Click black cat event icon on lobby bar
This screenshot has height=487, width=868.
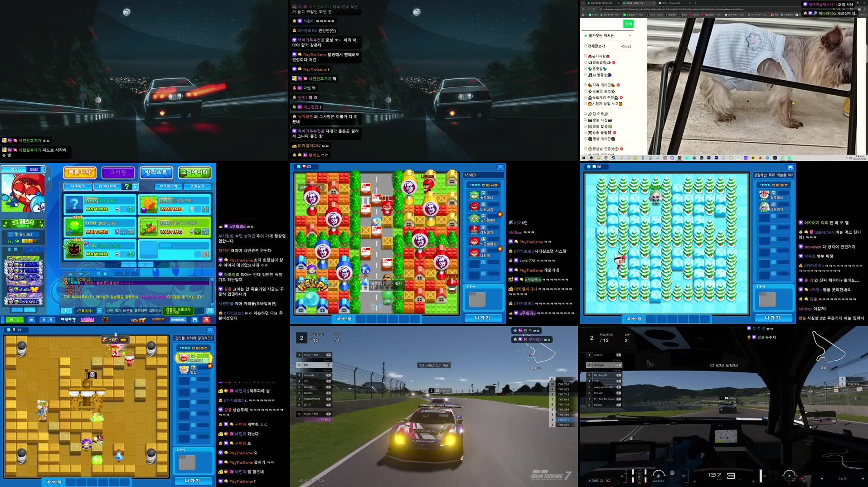click(x=105, y=320)
